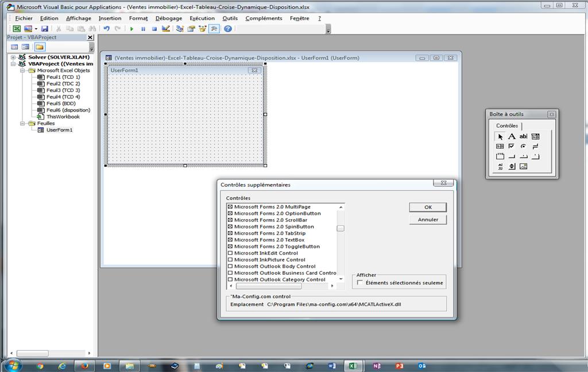
Task: Click the controls list vertical scrollbar thumb
Action: point(341,228)
